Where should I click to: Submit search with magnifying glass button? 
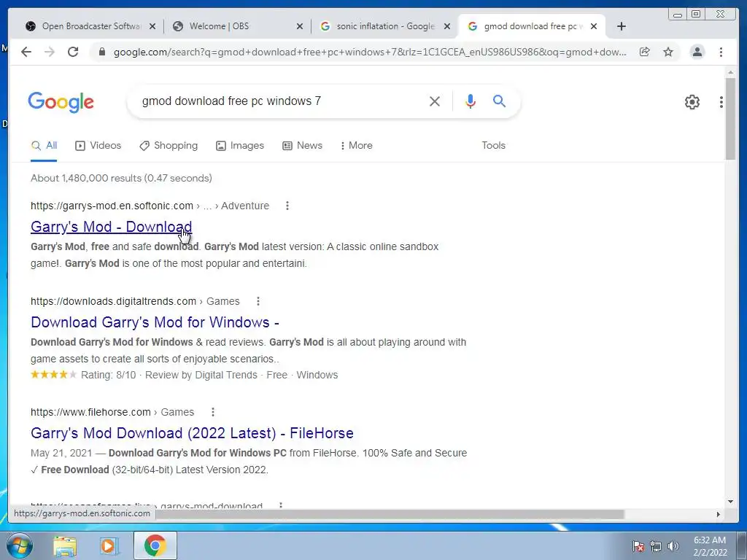point(499,101)
